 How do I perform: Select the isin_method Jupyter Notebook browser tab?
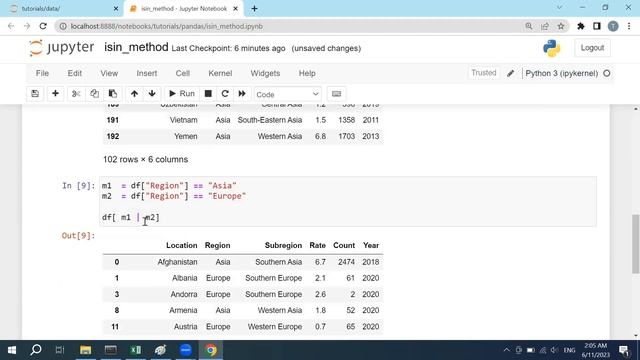[184, 9]
